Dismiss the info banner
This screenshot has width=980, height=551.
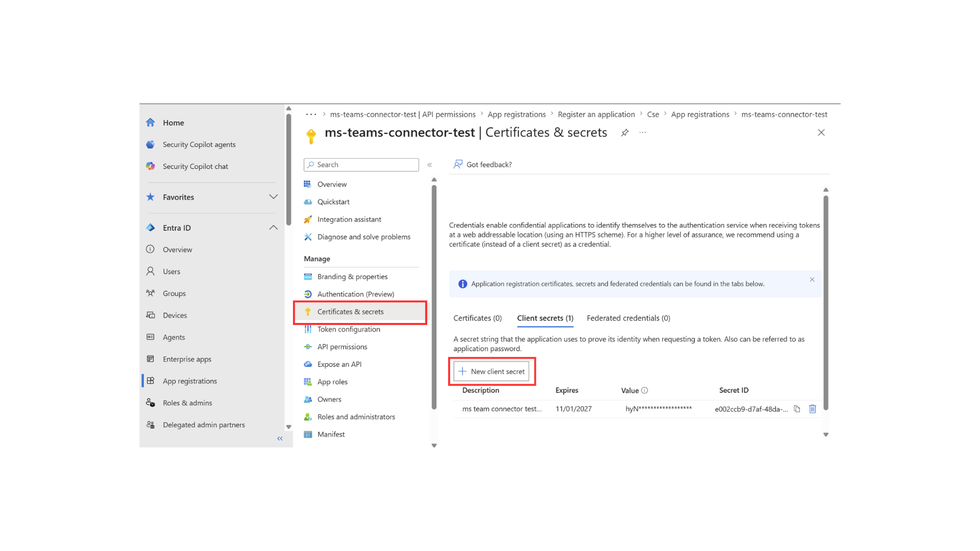(812, 280)
